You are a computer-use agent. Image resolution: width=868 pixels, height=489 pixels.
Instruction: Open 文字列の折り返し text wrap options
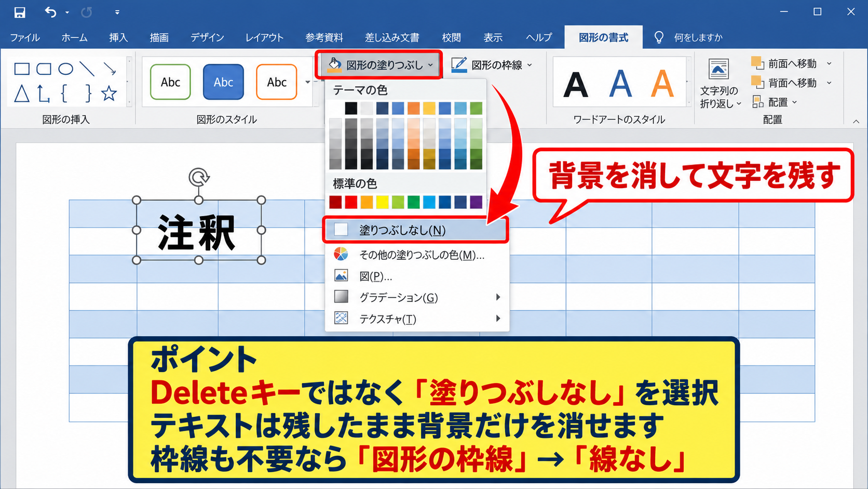pyautogui.click(x=719, y=83)
